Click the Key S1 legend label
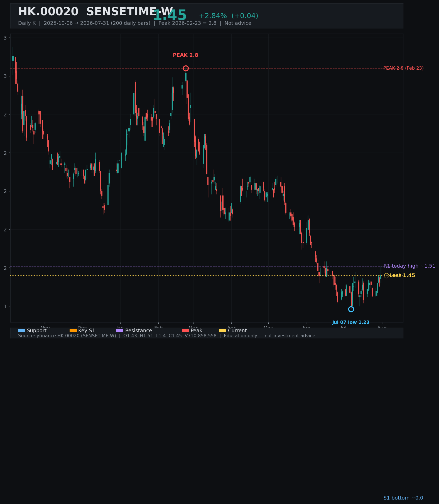Viewport: 439px width, 504px height. 87,331
